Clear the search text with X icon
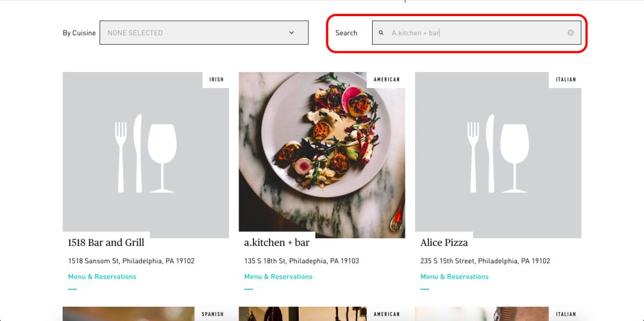This screenshot has width=644, height=321. coord(571,33)
